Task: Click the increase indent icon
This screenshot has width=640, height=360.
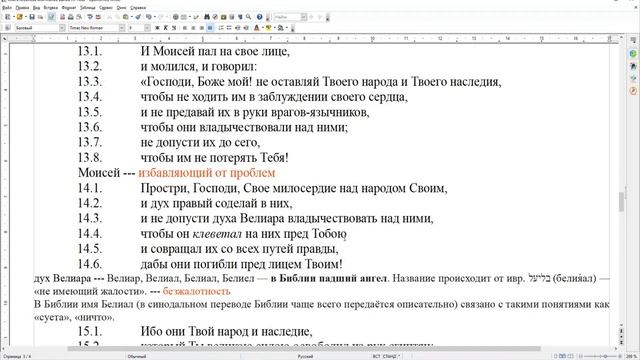Action: click(246, 28)
